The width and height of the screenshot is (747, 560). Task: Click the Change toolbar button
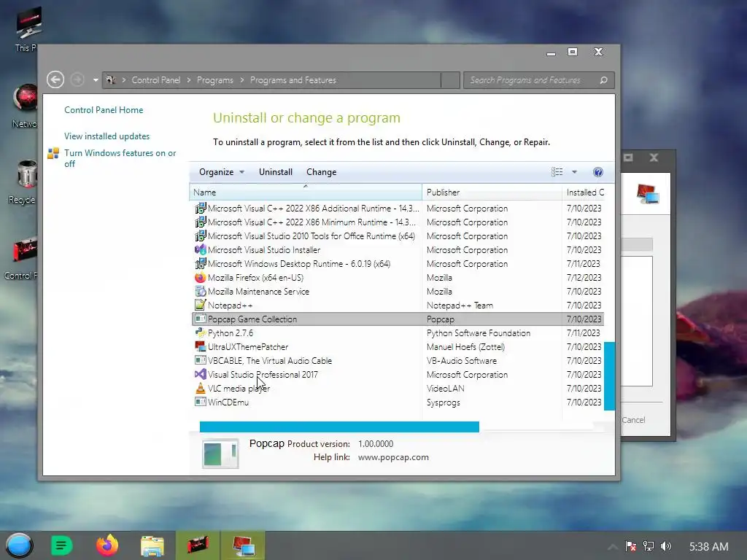[x=322, y=172]
